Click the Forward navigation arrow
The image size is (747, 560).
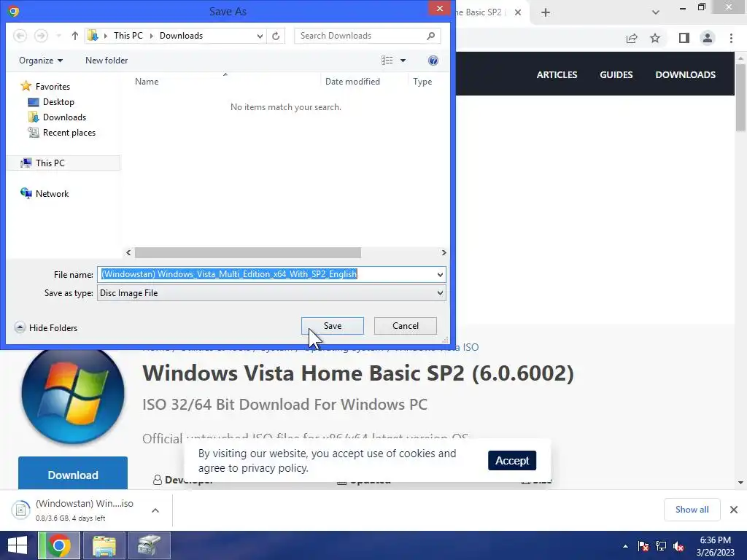click(x=41, y=36)
